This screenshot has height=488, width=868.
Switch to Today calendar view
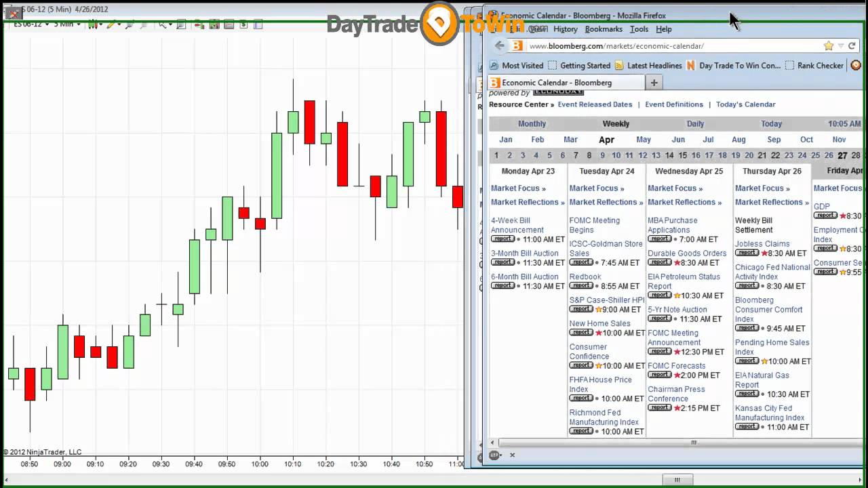point(771,123)
